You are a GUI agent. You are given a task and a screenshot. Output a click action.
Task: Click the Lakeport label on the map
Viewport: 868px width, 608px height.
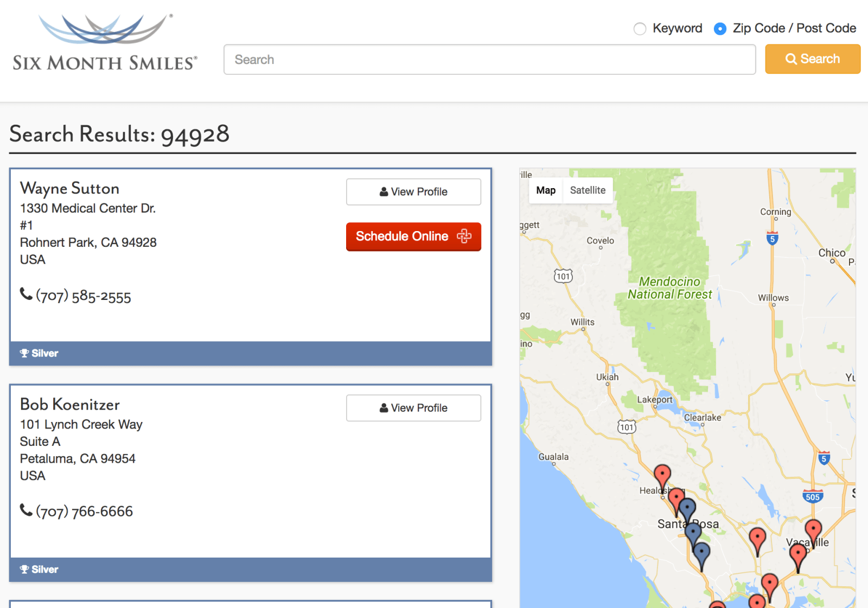tap(654, 400)
